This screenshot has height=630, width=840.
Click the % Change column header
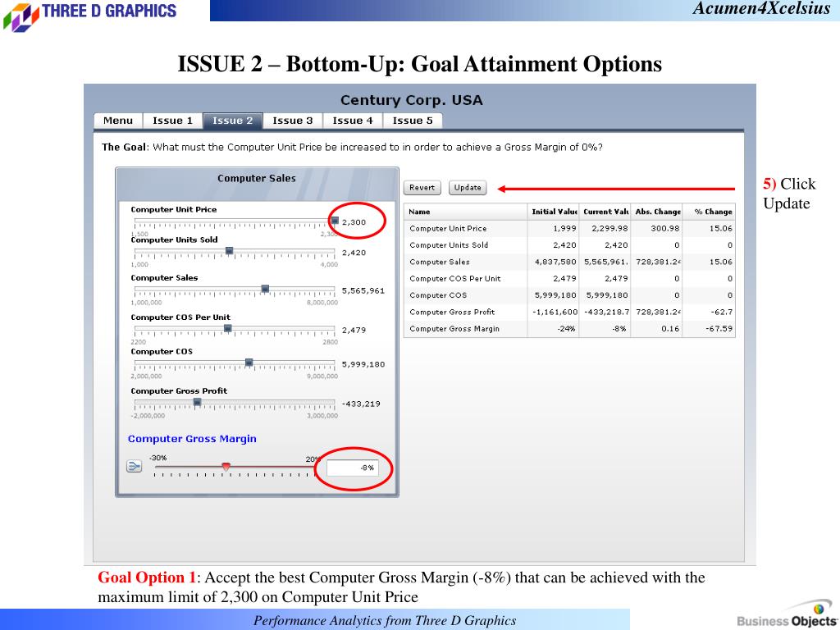pyautogui.click(x=709, y=212)
